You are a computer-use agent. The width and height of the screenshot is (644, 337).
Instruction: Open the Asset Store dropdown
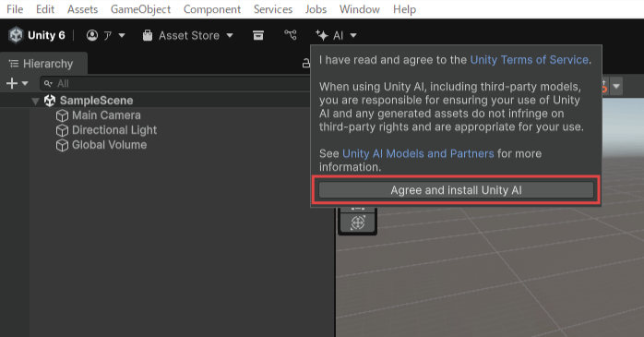188,35
